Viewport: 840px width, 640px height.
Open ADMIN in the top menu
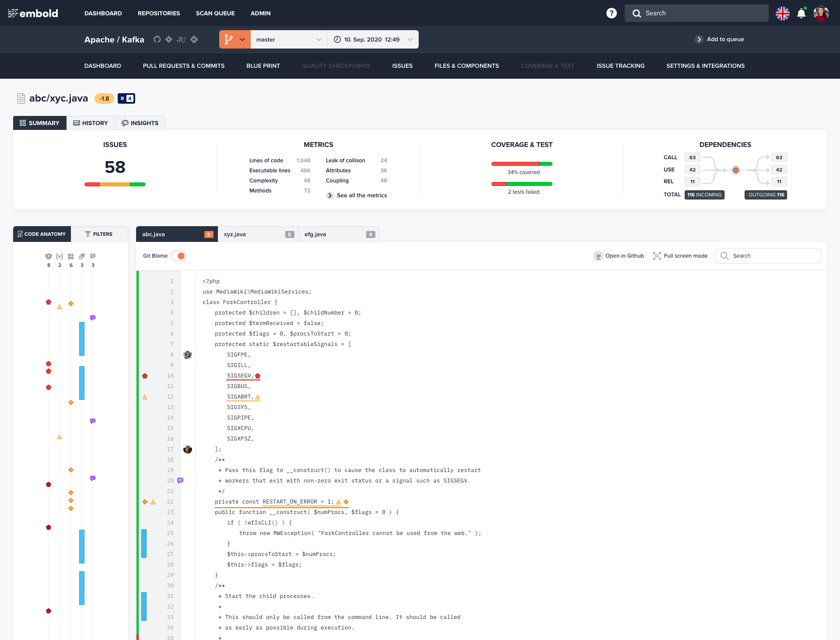[261, 13]
